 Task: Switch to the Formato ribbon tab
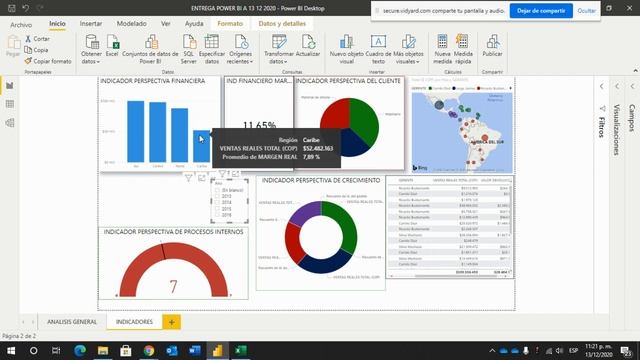pyautogui.click(x=230, y=24)
